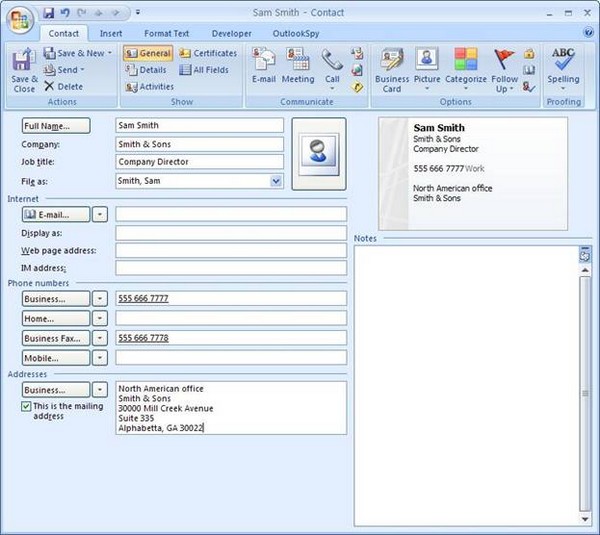
Task: Click the Notes scrollbar up arrow
Action: (x=585, y=270)
